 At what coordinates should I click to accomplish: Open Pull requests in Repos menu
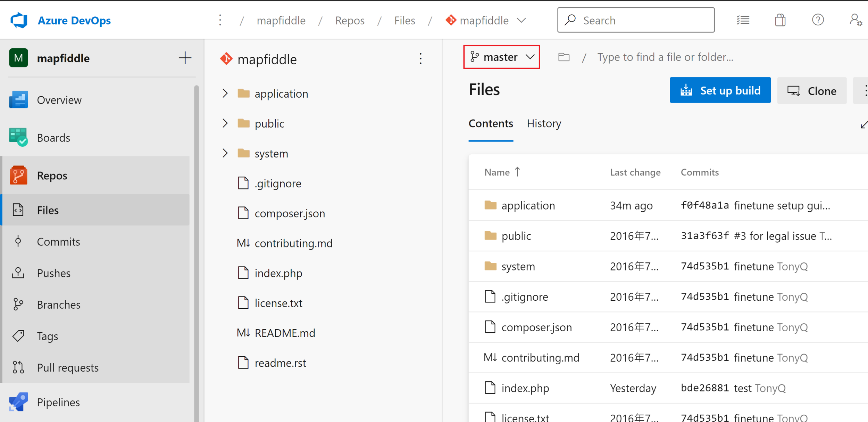point(68,367)
